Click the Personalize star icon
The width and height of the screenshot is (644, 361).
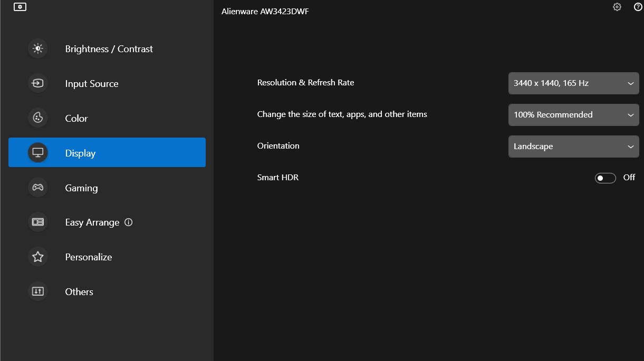(37, 257)
